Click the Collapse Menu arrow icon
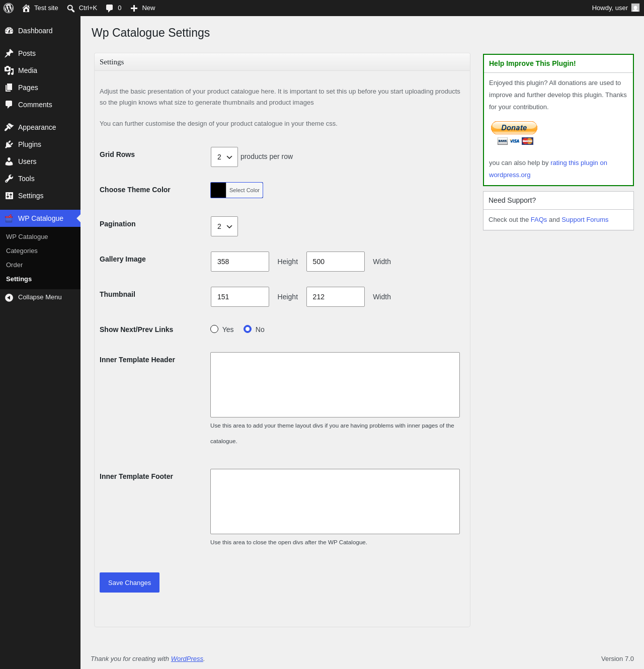This screenshot has width=644, height=669. [9, 297]
